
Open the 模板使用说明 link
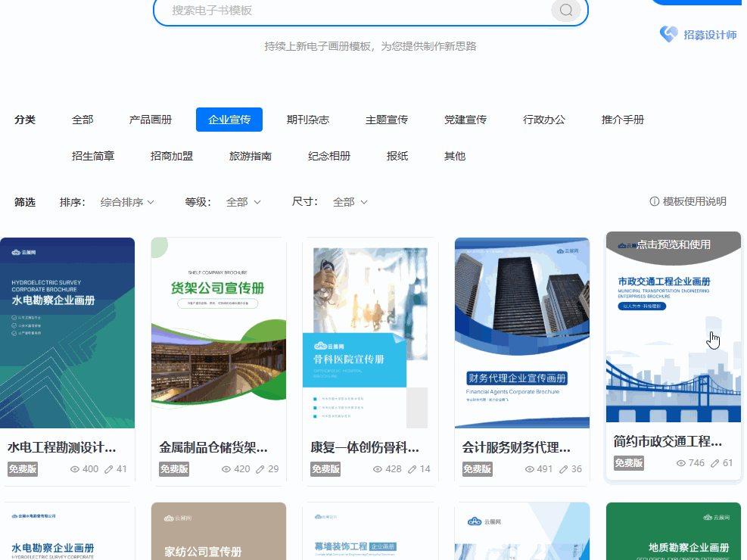pos(694,201)
